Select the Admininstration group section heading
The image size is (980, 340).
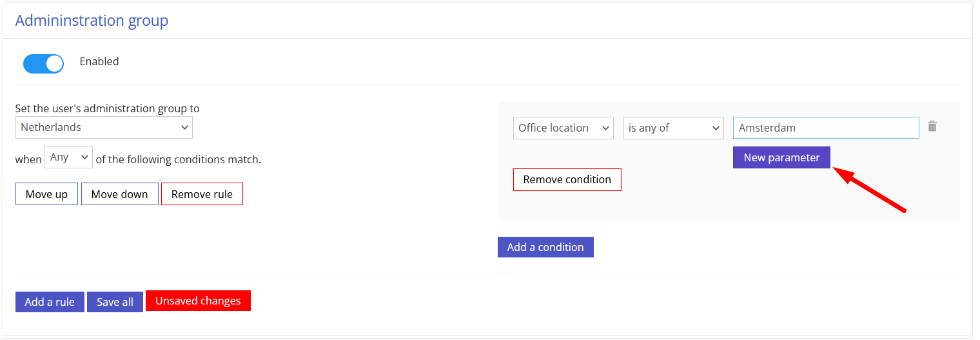92,21
